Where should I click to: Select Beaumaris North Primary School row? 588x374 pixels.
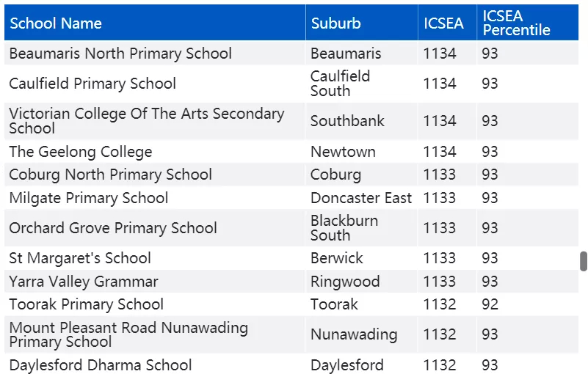pyautogui.click(x=291, y=53)
